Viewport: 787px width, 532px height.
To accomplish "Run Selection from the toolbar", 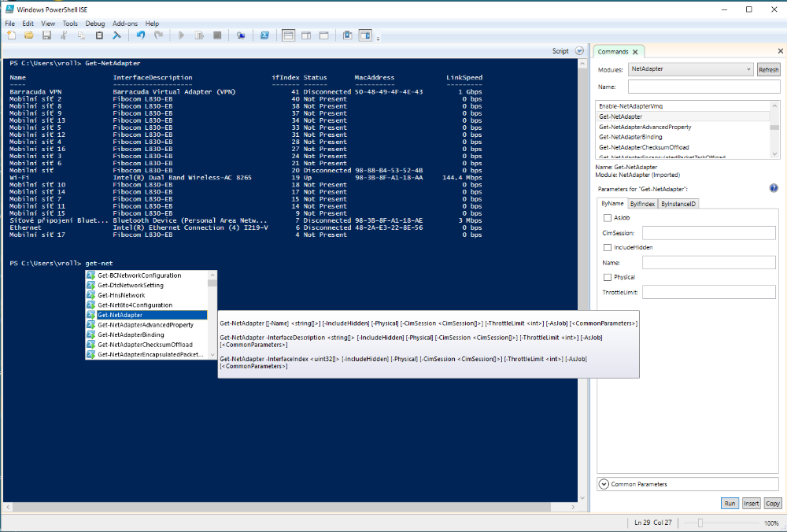I will pyautogui.click(x=199, y=35).
